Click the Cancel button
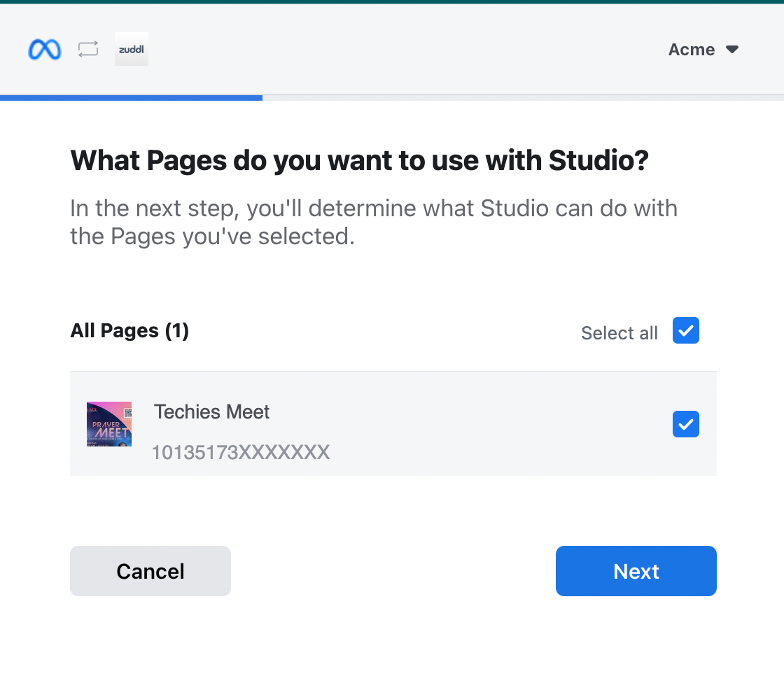The height and width of the screenshot is (690, 784). pos(150,571)
